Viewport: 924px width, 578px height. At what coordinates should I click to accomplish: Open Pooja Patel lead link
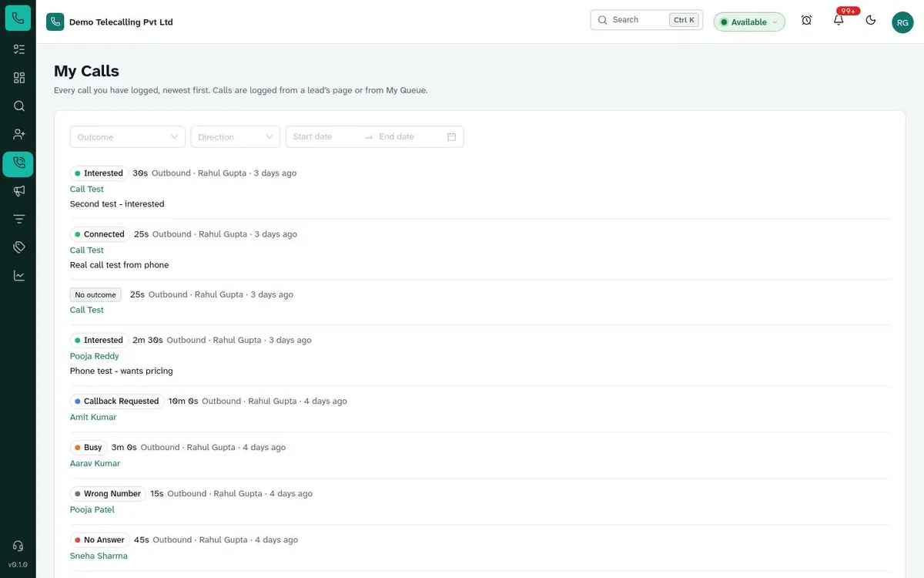92,509
